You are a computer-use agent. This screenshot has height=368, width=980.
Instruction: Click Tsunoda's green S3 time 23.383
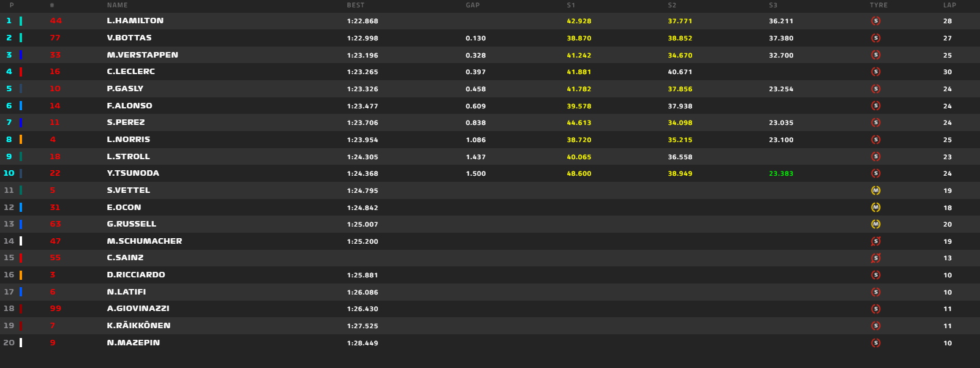point(781,174)
